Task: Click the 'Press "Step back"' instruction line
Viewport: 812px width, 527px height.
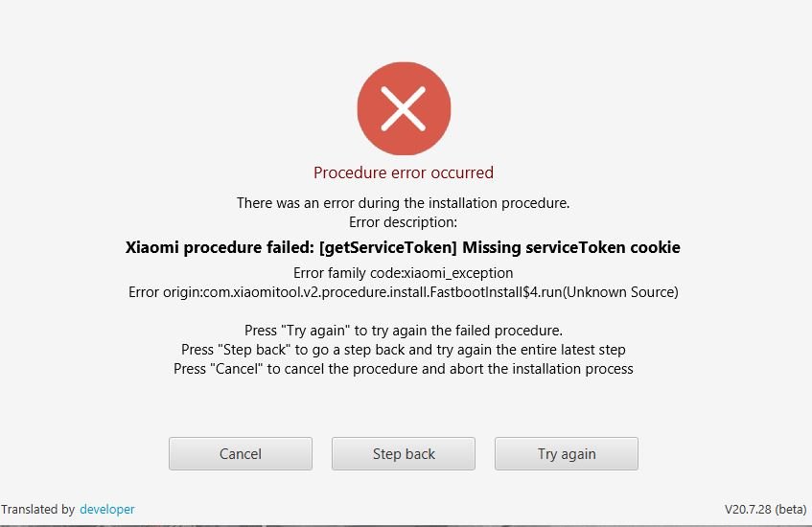Action: 404,350
